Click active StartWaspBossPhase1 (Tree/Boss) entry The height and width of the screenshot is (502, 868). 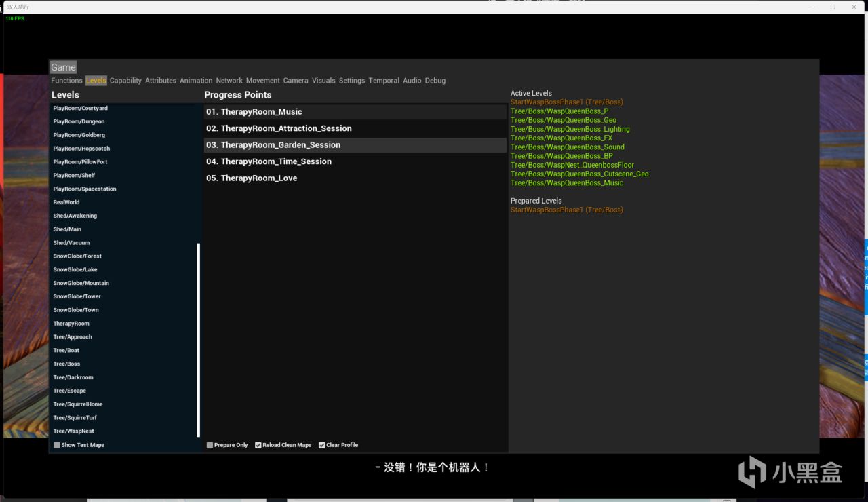[567, 102]
